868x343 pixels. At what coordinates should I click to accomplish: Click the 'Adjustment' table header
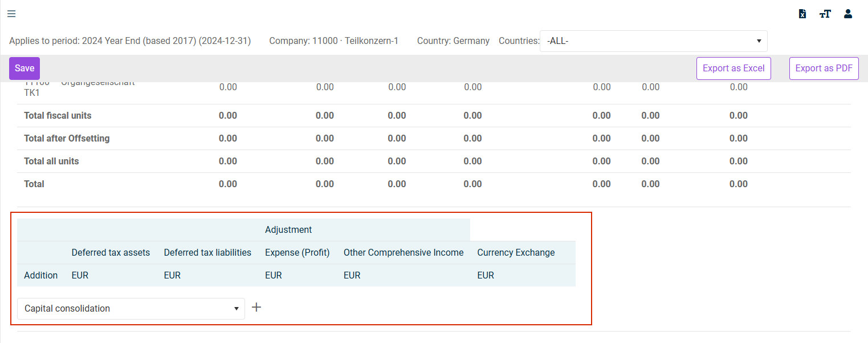coord(288,229)
